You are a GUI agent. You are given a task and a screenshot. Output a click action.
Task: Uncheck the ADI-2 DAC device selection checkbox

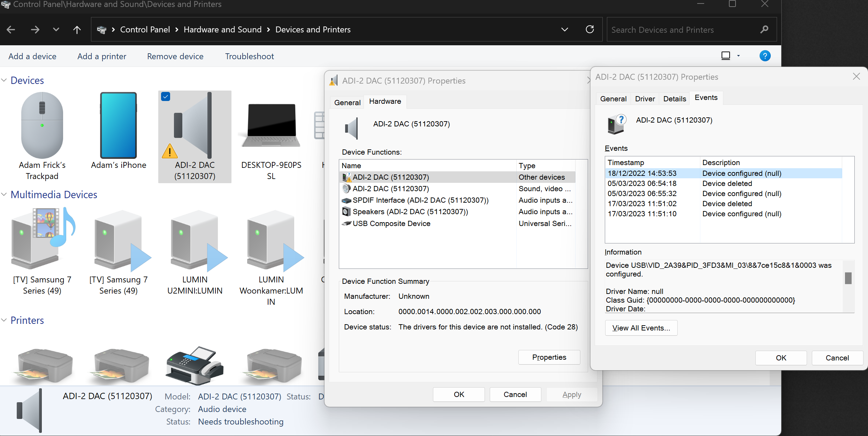[x=166, y=96]
